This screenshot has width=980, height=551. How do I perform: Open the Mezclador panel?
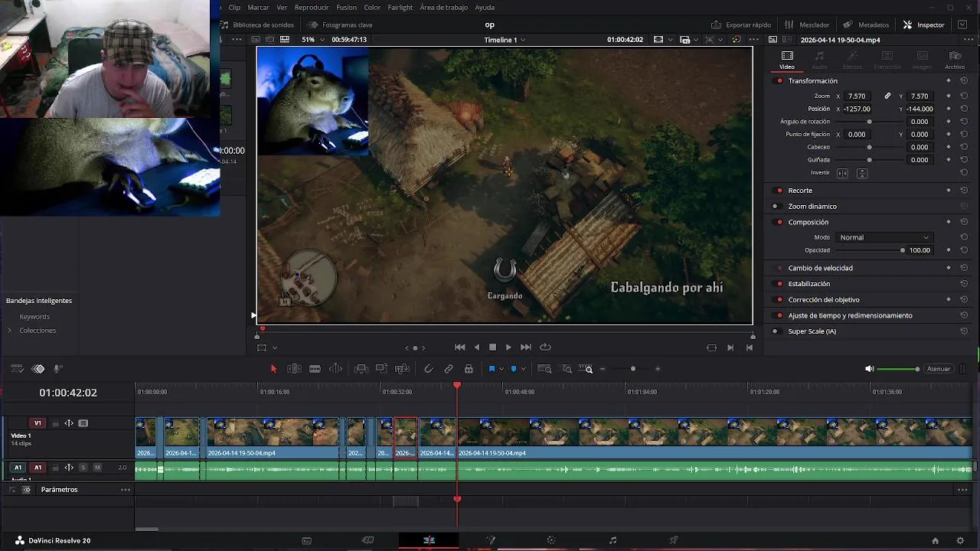click(x=806, y=24)
